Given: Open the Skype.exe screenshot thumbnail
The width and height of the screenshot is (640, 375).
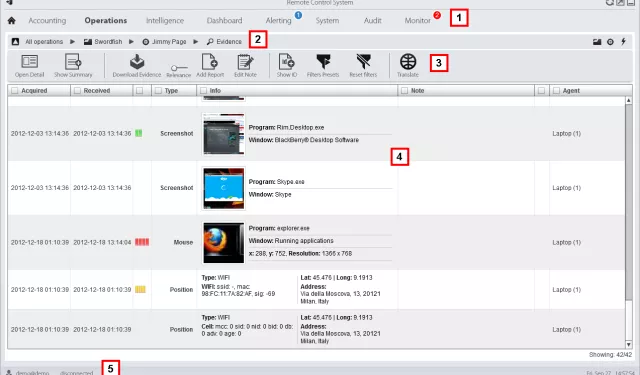Looking at the screenshot, I should point(223,188).
